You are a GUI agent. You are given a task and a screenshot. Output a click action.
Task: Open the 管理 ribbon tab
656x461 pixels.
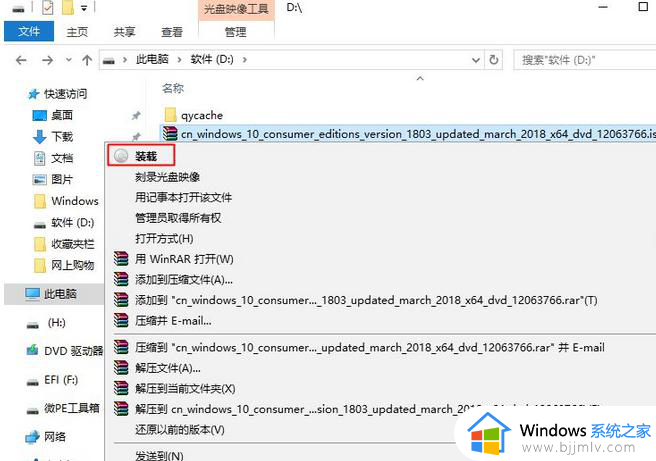(x=236, y=32)
